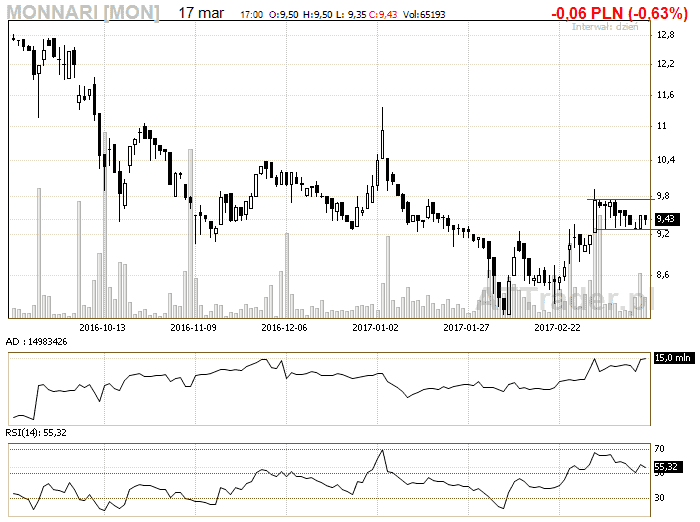Screen dimensions: 700x522
Task: Click the 2017-02-22 date on the time axis
Action: pos(558,326)
